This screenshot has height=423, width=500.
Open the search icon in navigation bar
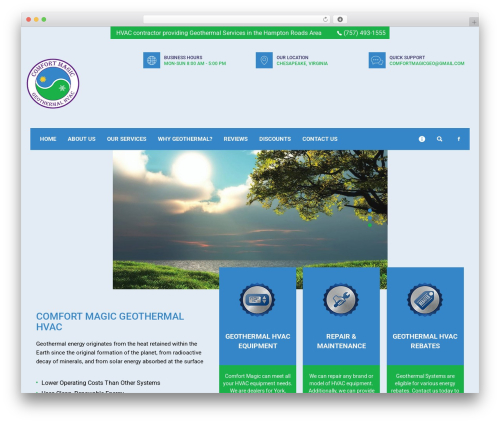tap(440, 139)
